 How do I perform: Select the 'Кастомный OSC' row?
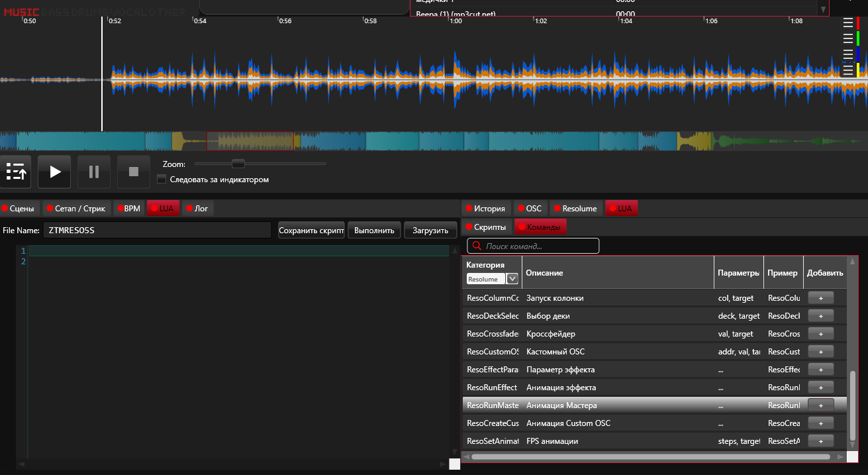click(654, 352)
